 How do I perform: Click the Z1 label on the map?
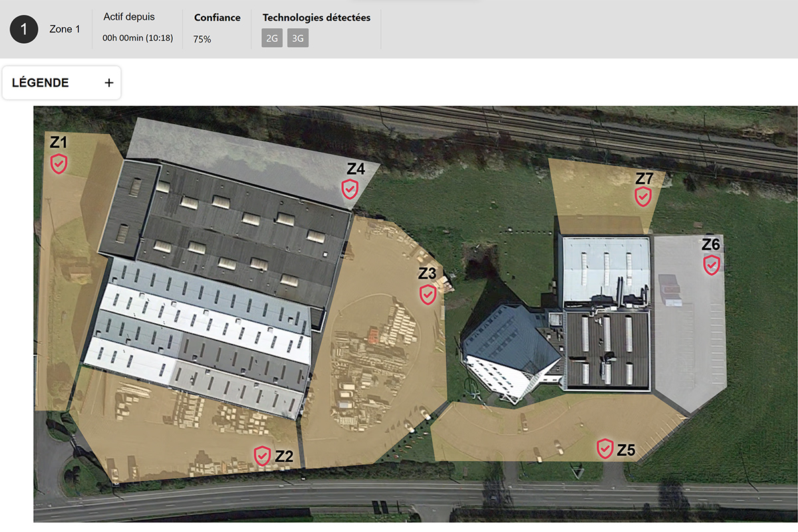tap(59, 142)
